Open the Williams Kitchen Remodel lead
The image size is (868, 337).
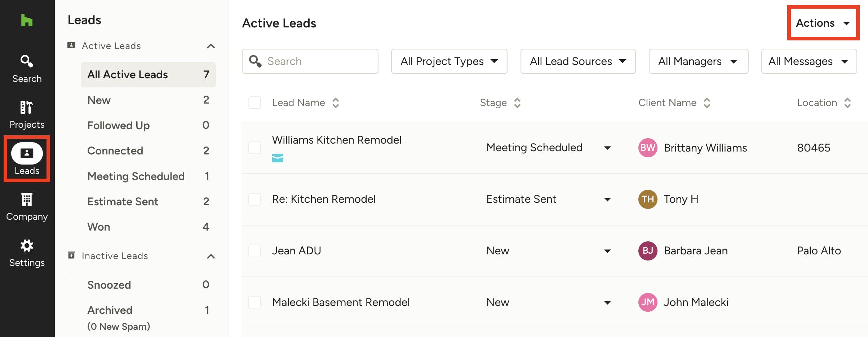click(337, 140)
